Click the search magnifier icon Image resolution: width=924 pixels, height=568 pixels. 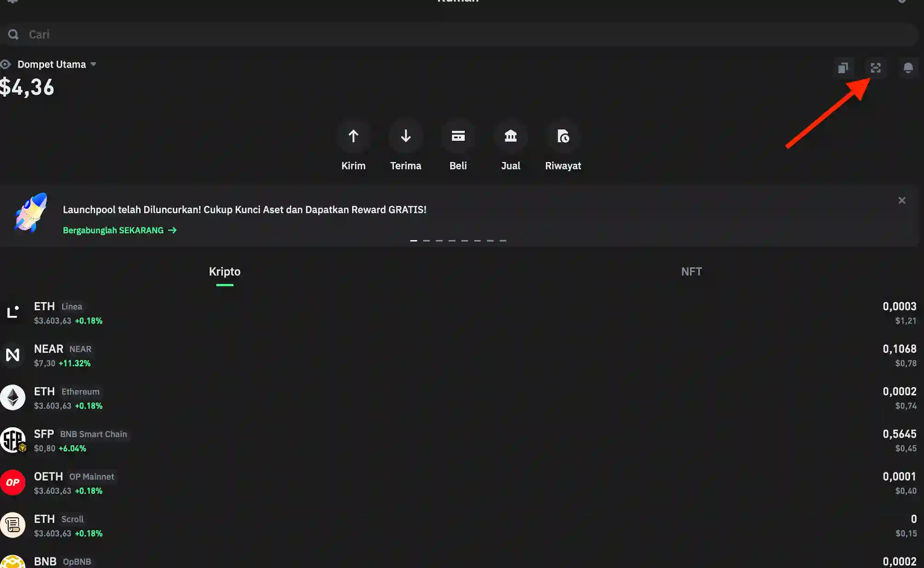click(13, 35)
